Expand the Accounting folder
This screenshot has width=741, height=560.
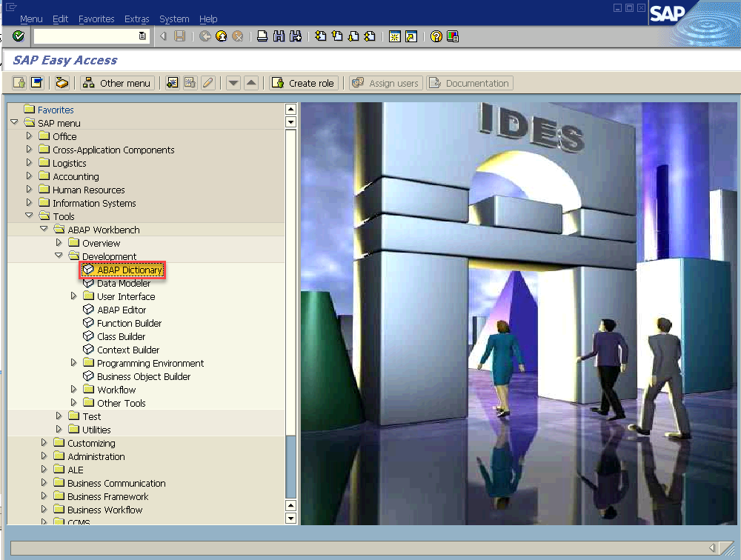[29, 176]
